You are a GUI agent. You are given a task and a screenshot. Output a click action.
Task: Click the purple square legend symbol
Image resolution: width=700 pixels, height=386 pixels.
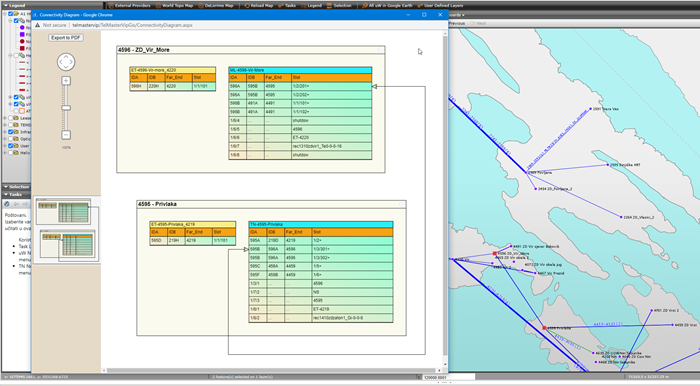(x=22, y=34)
